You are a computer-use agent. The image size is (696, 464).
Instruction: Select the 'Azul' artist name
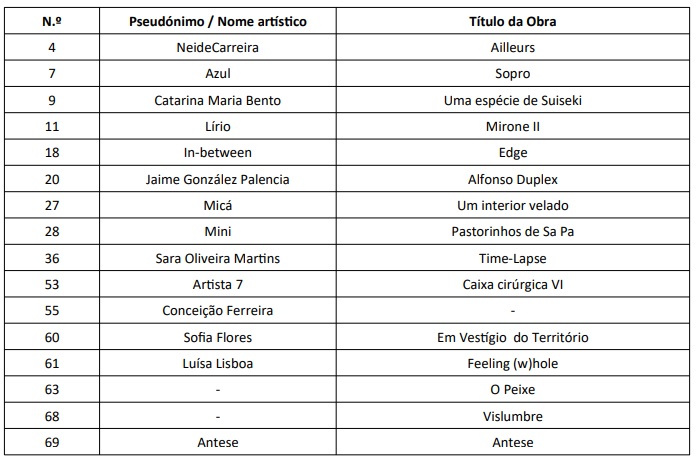(x=217, y=74)
